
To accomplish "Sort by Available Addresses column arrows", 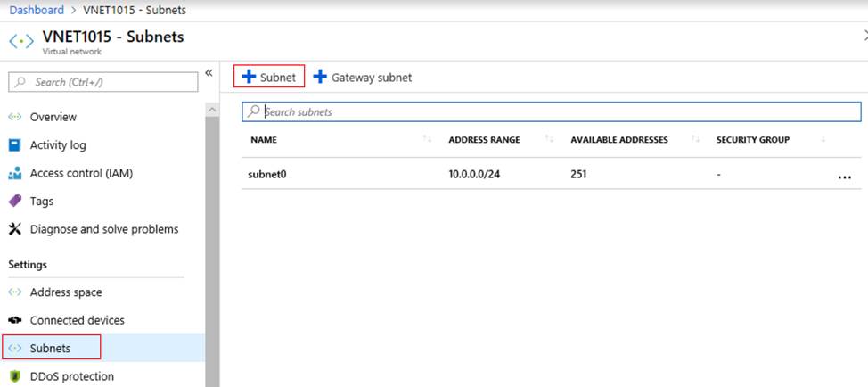I will pos(695,140).
